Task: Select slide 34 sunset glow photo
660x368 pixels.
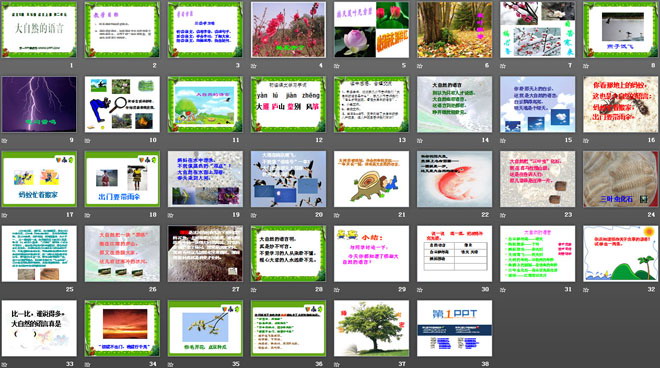Action: pyautogui.click(x=122, y=328)
